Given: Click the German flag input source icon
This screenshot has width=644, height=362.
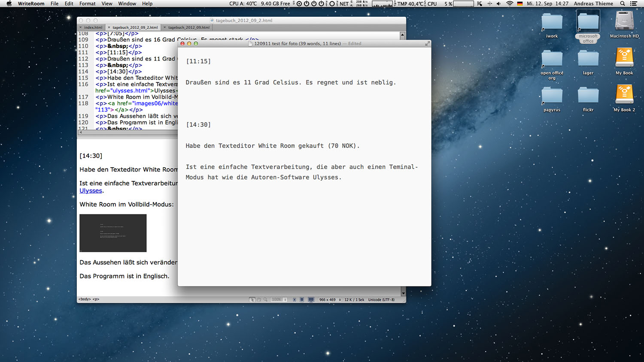Looking at the screenshot, I should 520,3.
